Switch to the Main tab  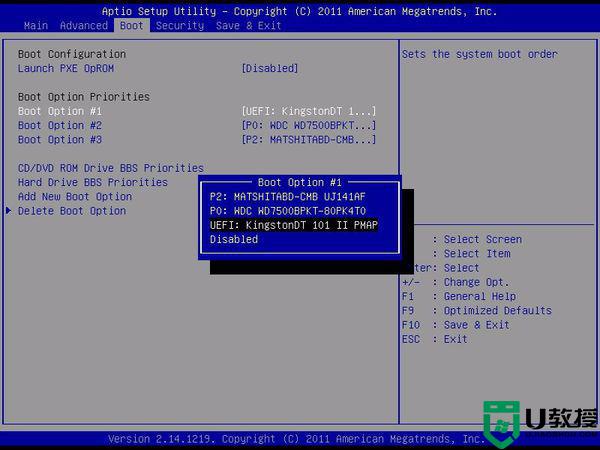click(36, 26)
